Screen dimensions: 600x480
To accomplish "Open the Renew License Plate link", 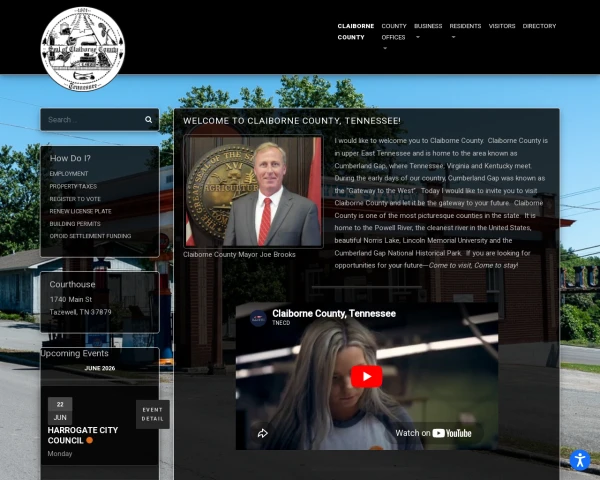I will point(80,211).
